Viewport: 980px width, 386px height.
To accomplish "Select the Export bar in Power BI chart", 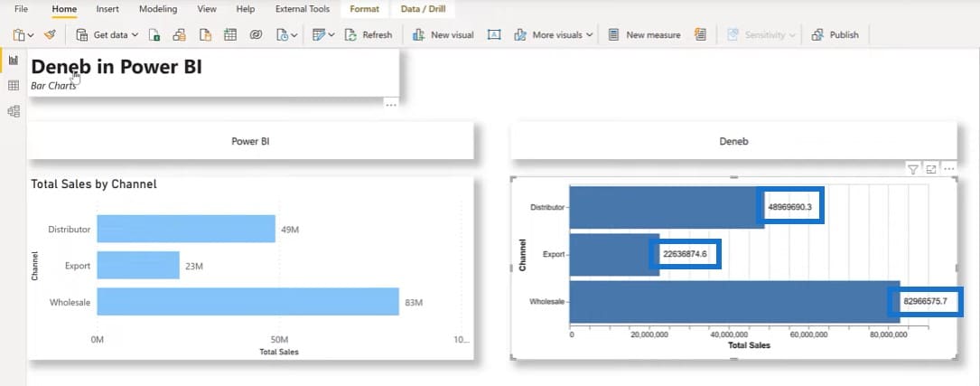I will coord(138,265).
